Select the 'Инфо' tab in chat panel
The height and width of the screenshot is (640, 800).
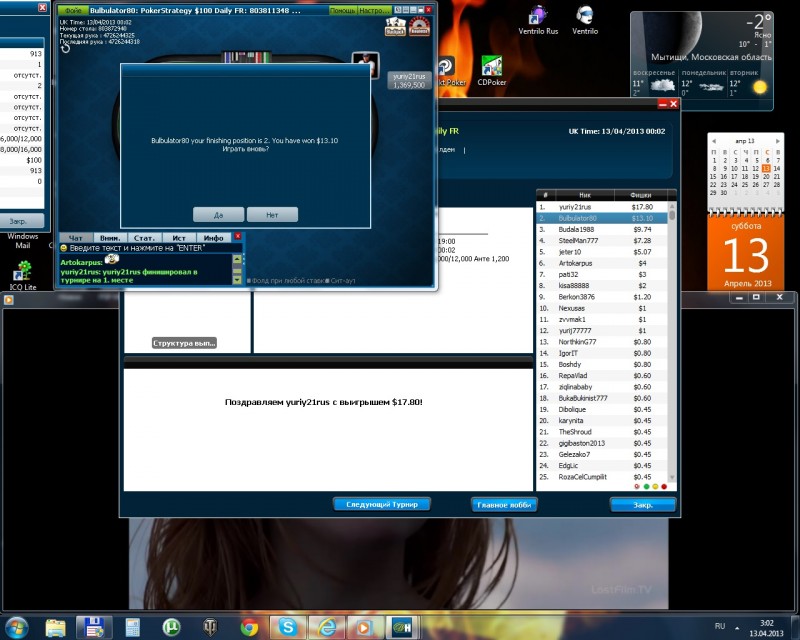point(213,237)
